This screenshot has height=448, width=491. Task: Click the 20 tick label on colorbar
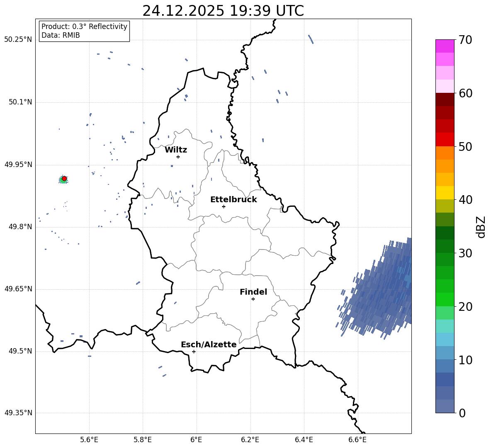pyautogui.click(x=465, y=307)
